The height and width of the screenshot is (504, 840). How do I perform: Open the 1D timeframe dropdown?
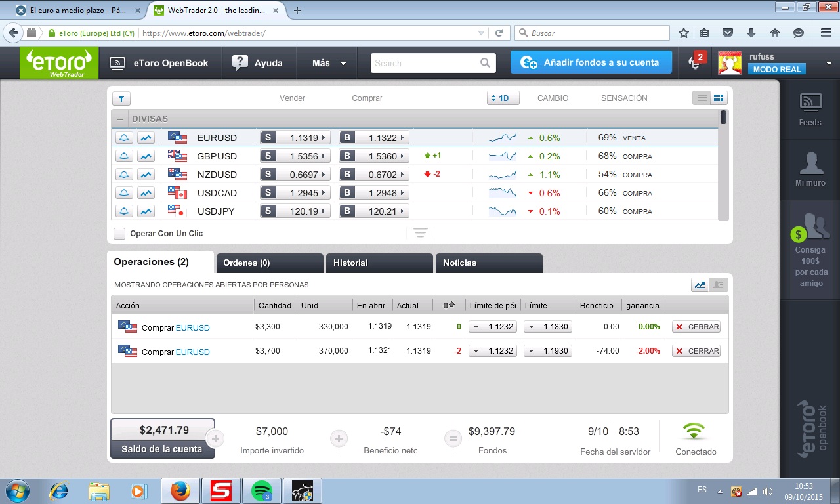(503, 98)
